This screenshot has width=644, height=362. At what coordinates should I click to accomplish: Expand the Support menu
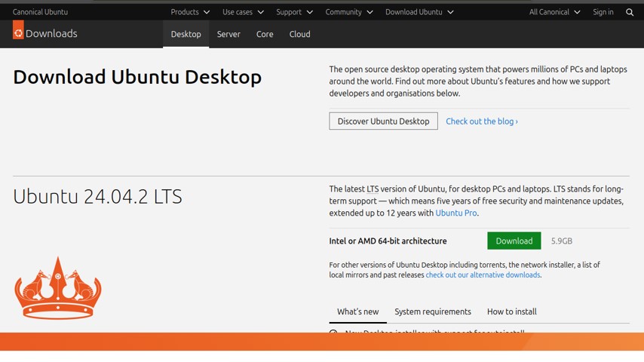pyautogui.click(x=295, y=12)
